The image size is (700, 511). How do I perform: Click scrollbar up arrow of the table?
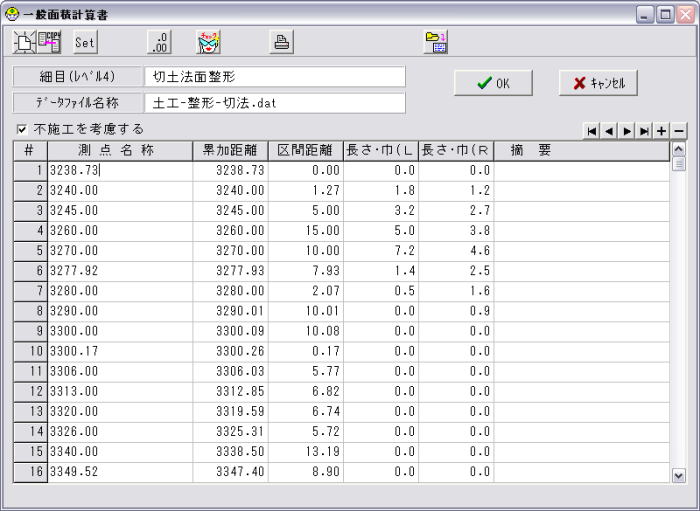679,149
